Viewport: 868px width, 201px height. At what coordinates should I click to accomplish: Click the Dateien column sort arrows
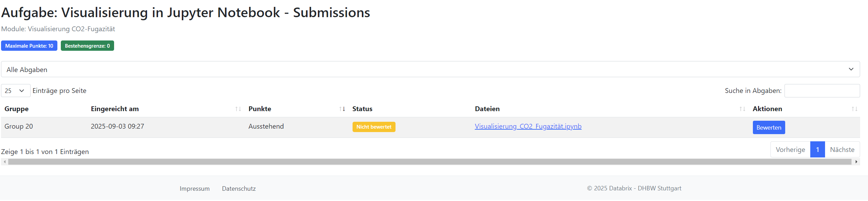[x=742, y=109]
